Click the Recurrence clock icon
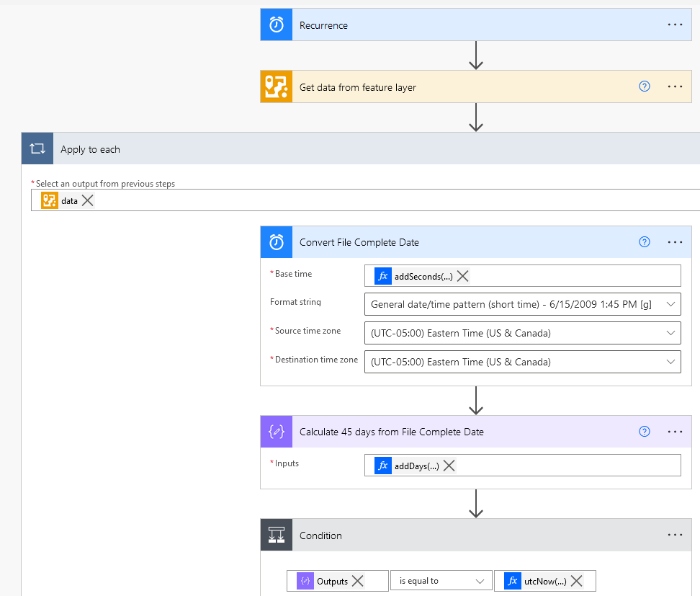Image resolution: width=700 pixels, height=596 pixels. click(x=277, y=25)
